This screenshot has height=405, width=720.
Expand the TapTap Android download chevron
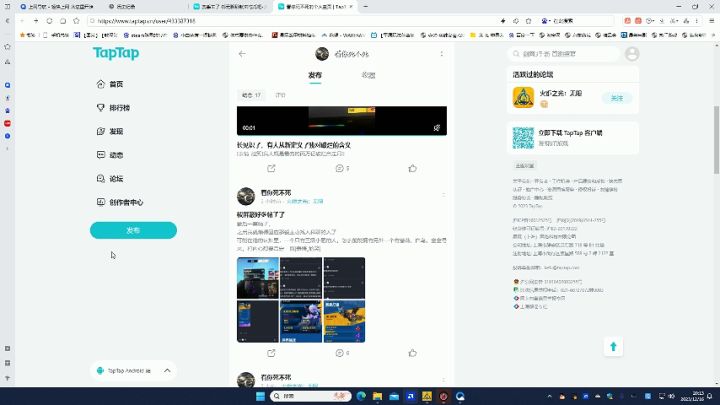tap(167, 370)
